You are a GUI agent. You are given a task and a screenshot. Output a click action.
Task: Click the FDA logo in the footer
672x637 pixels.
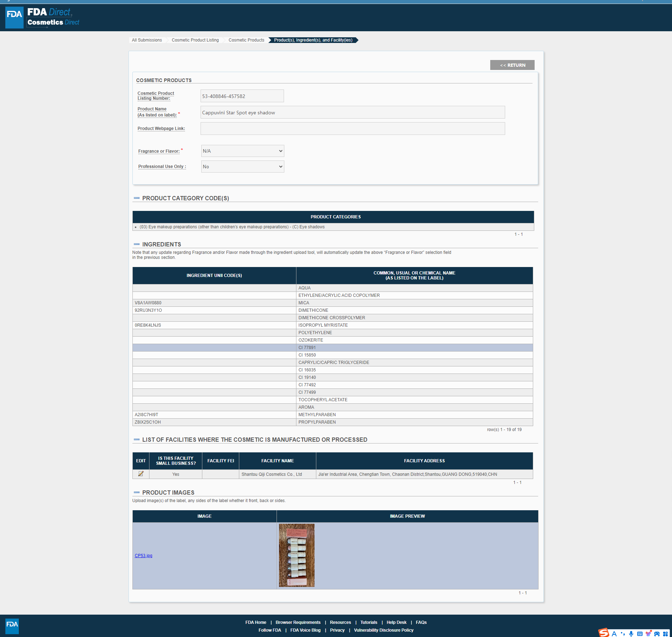[x=12, y=626]
